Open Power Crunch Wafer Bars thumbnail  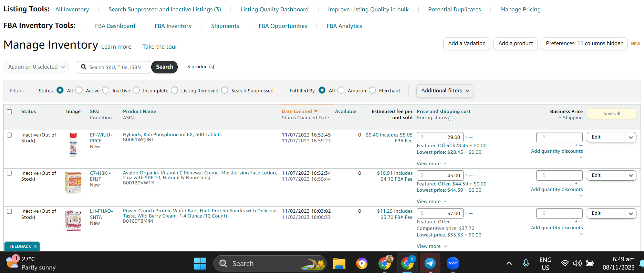[73, 221]
